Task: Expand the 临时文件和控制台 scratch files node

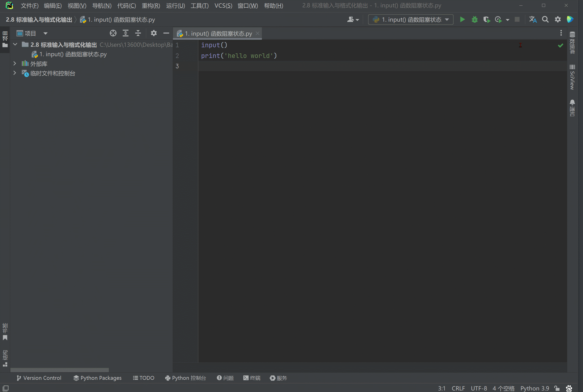Action: (14, 73)
